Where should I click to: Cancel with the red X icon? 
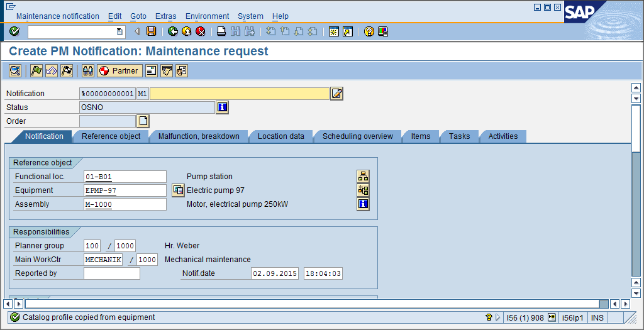[x=200, y=31]
